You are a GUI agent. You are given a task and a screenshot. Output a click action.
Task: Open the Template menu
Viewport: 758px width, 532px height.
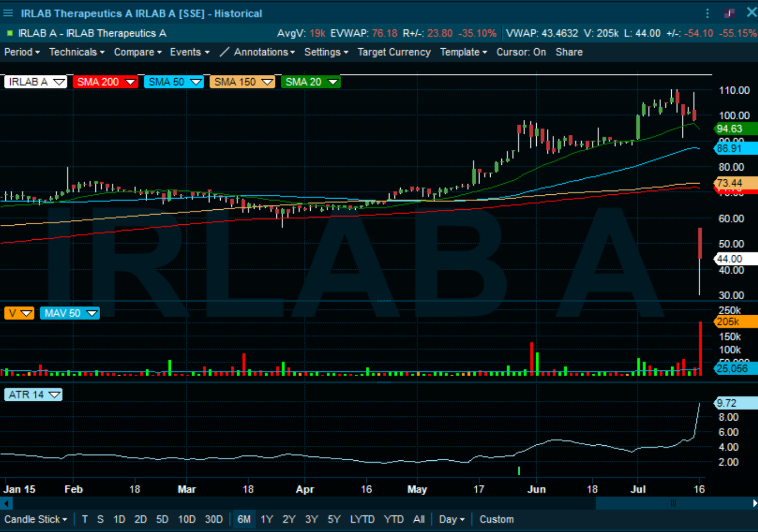tap(463, 52)
